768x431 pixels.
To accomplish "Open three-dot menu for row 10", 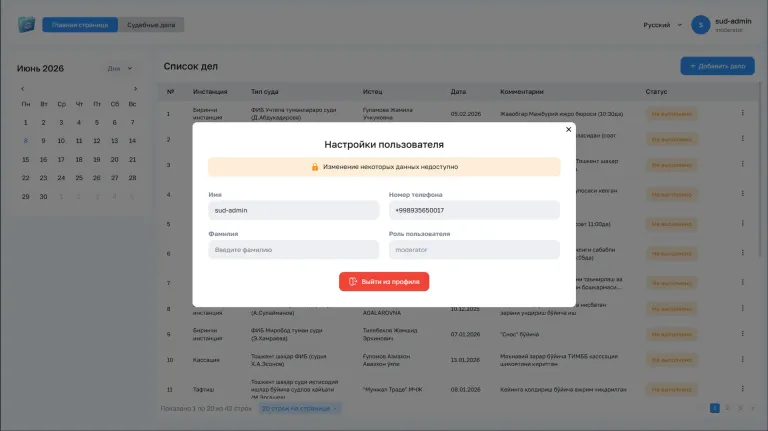I will coord(743,359).
